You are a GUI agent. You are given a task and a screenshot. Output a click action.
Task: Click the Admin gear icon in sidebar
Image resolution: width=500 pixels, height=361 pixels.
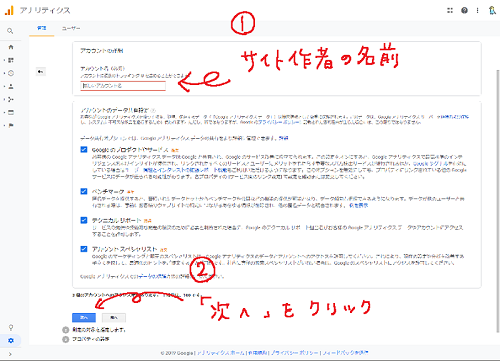coord(11,341)
